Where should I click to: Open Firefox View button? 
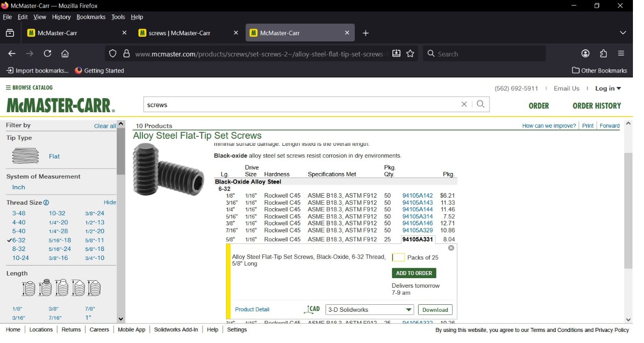[x=10, y=33]
